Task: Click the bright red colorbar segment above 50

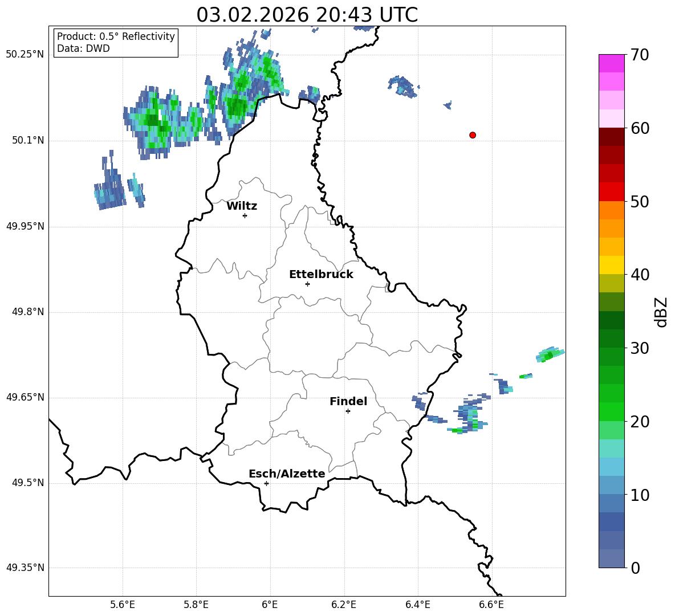Action: [612, 191]
